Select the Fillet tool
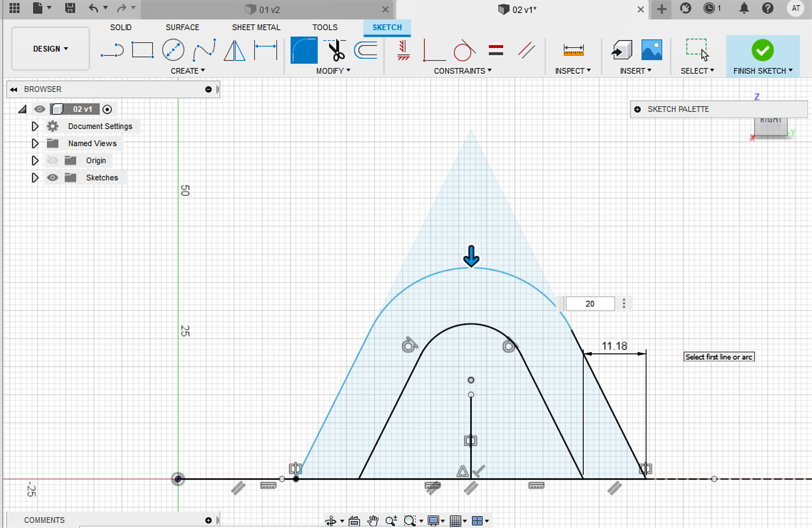Screen dimensions: 812x528 (304, 50)
